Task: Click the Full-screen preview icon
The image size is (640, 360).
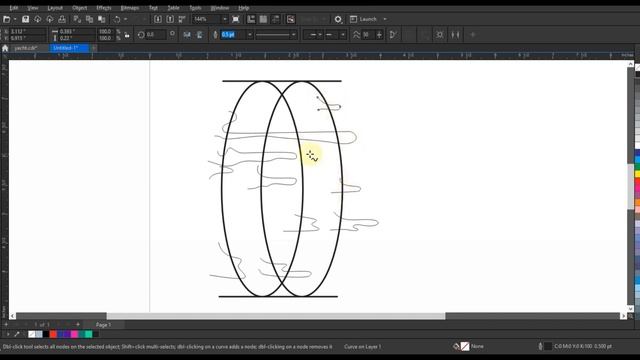Action: tap(236, 19)
